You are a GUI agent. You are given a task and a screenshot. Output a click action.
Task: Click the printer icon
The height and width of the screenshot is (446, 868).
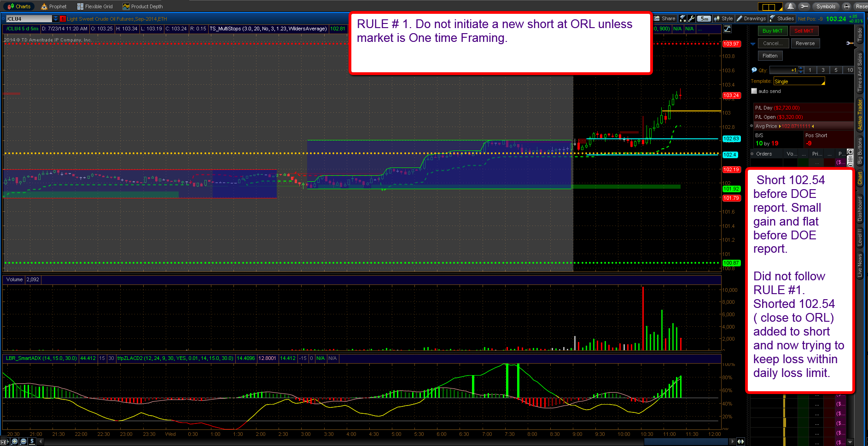(847, 6)
